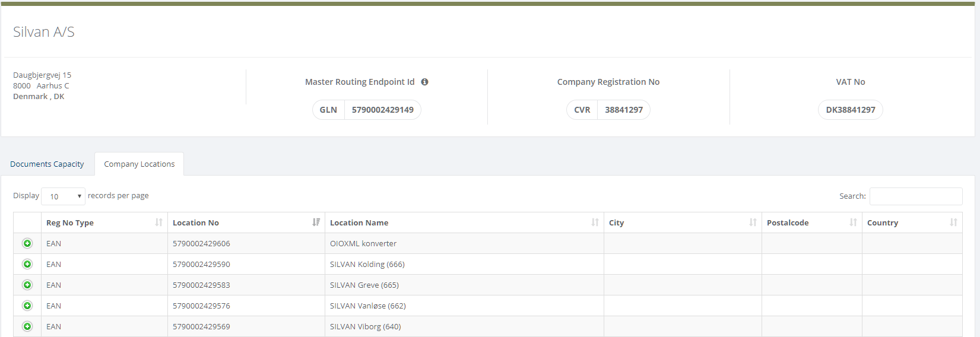Click the CVR label badge
This screenshot has height=337, width=980.
pos(582,110)
